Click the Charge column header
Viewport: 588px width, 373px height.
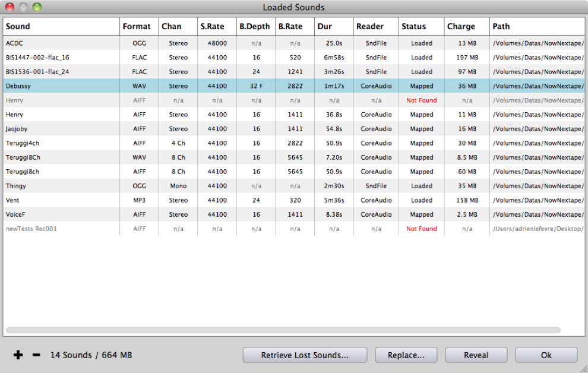466,26
